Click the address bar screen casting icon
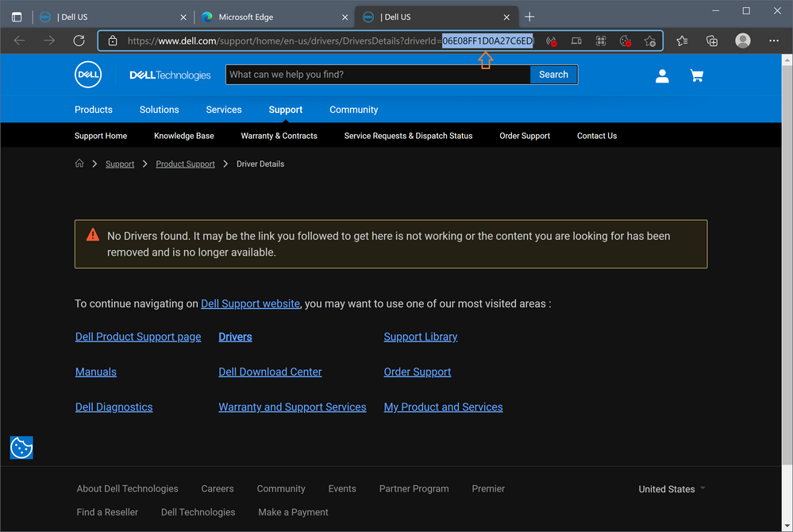793x532 pixels. click(x=576, y=41)
